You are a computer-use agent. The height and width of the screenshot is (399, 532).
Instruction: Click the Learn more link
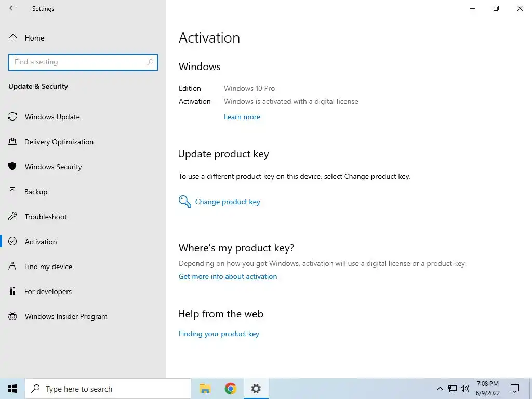(242, 117)
